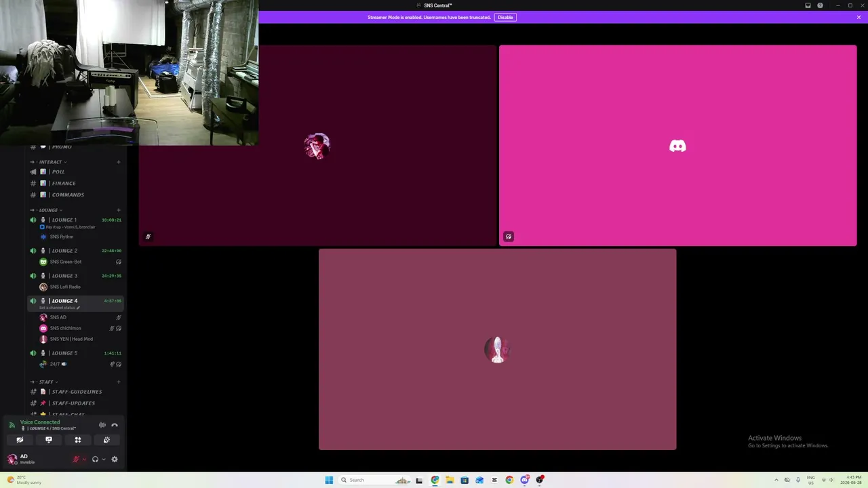Disconnect from voice call
868x488 pixels.
pos(115,425)
